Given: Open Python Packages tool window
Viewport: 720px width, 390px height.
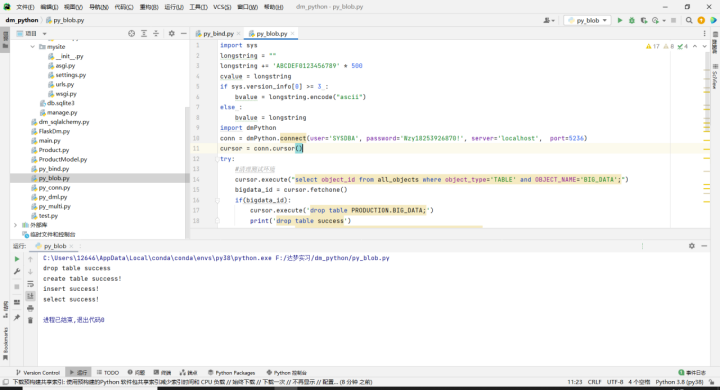Looking at the screenshot, I should tap(231, 373).
